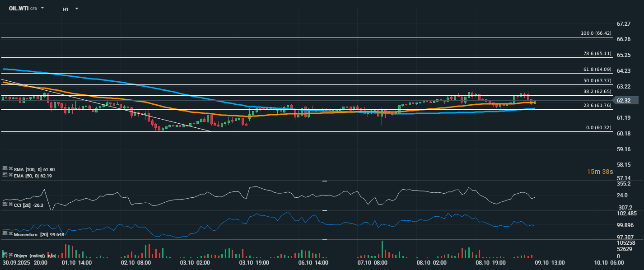
Task: Click the Momentum panel top resize handle
Action: pyautogui.click(x=324, y=210)
